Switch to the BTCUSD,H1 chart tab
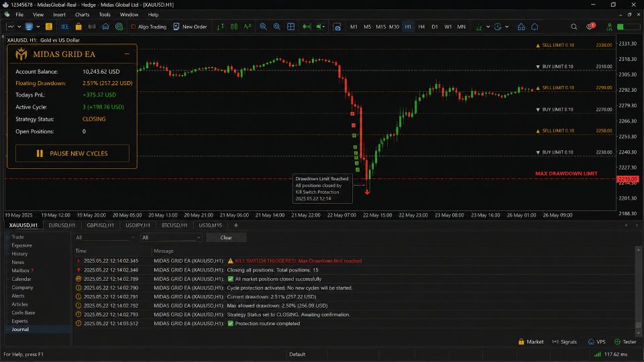The height and width of the screenshot is (362, 644). coord(174,225)
